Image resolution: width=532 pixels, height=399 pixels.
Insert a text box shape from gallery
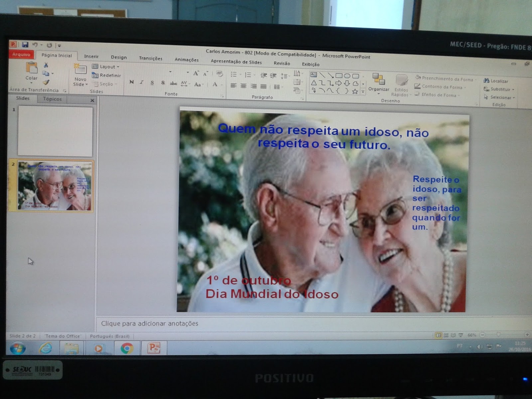pos(314,75)
